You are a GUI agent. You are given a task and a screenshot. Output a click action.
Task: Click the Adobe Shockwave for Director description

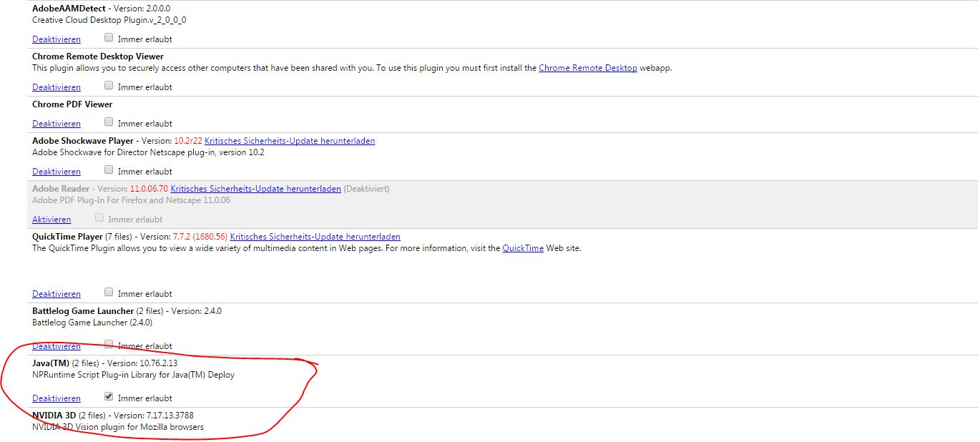[148, 152]
